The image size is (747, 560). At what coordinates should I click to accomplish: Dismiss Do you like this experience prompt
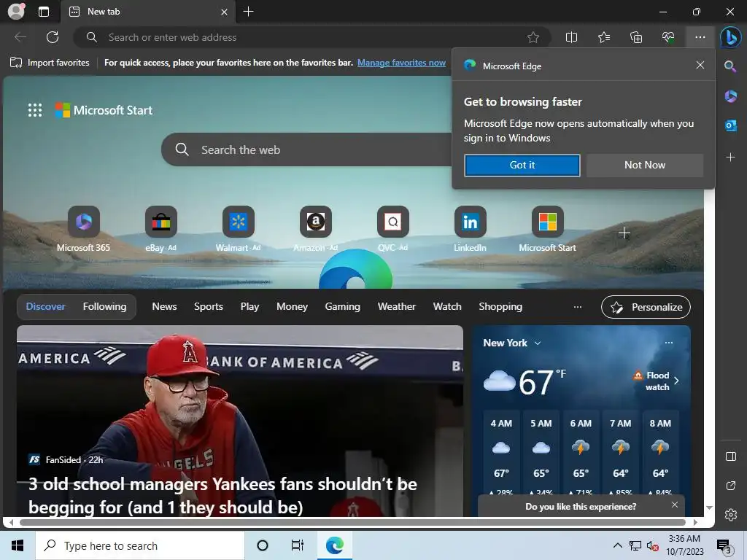click(675, 505)
